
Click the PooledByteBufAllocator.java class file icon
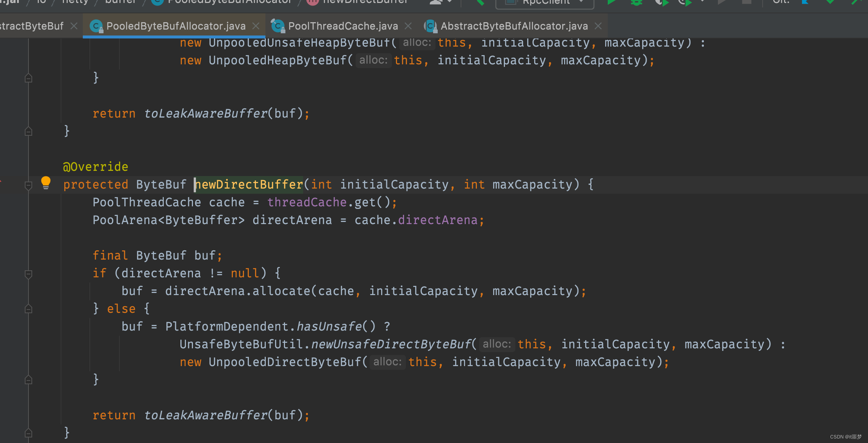coord(96,26)
